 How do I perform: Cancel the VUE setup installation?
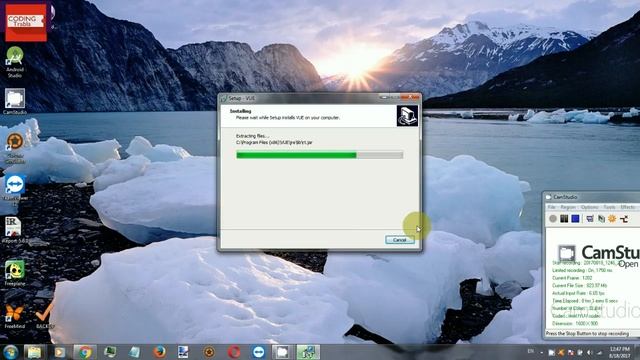(400, 240)
